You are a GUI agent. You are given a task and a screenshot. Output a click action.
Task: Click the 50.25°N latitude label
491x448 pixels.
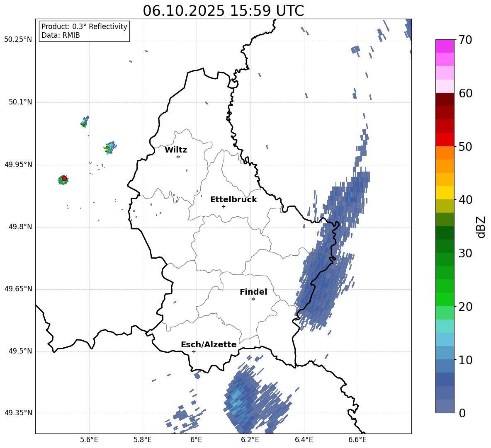[x=18, y=40]
